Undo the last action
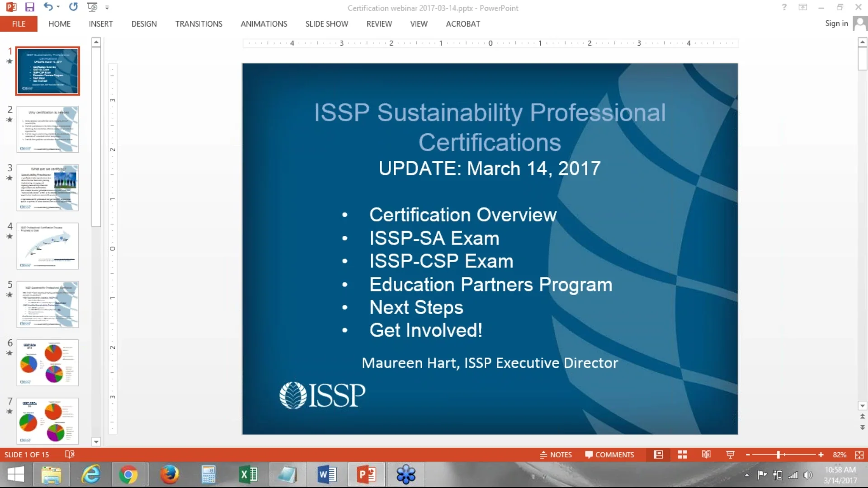This screenshot has height=488, width=868. [48, 7]
